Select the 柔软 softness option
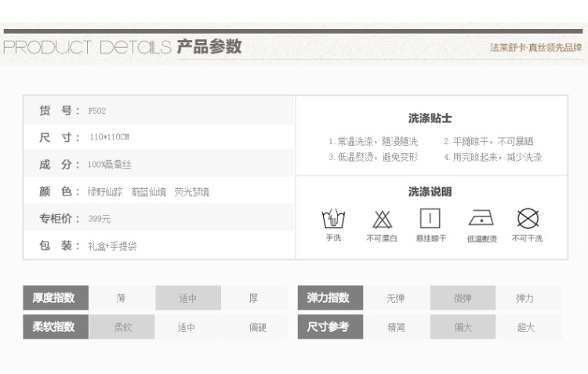The height and width of the screenshot is (374, 588). tap(122, 327)
